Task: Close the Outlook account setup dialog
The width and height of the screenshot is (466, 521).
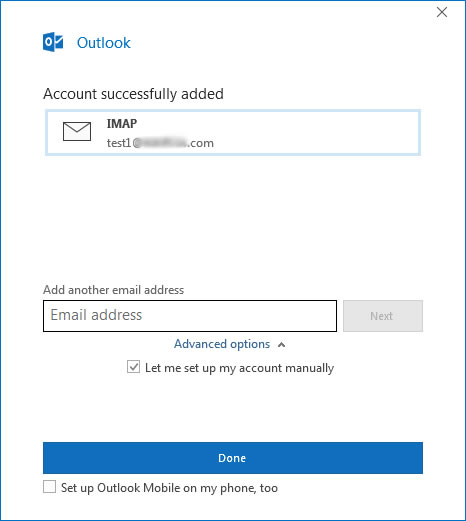Action: tap(442, 12)
